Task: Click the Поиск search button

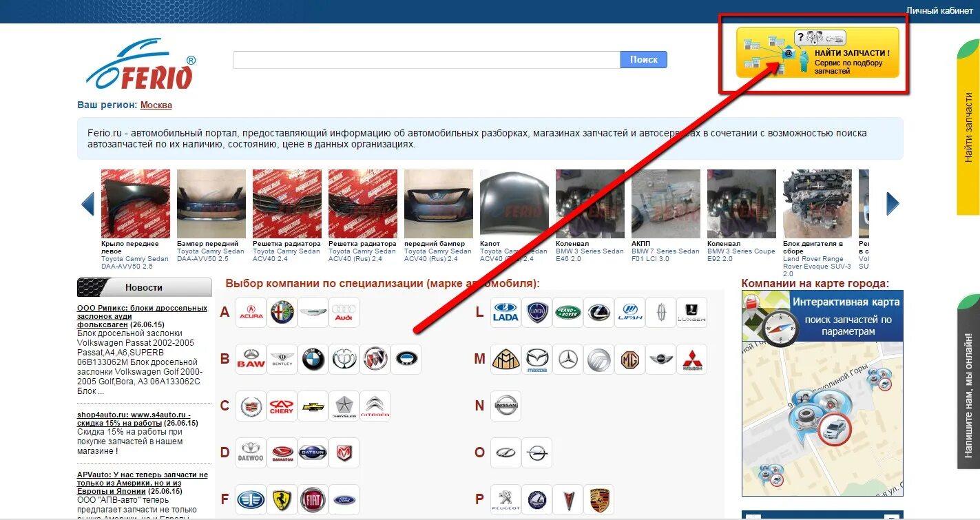Action: coord(644,60)
